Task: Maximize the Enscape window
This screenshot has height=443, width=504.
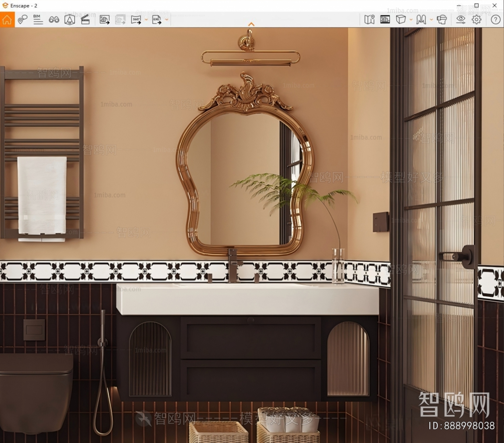Action: click(x=476, y=5)
